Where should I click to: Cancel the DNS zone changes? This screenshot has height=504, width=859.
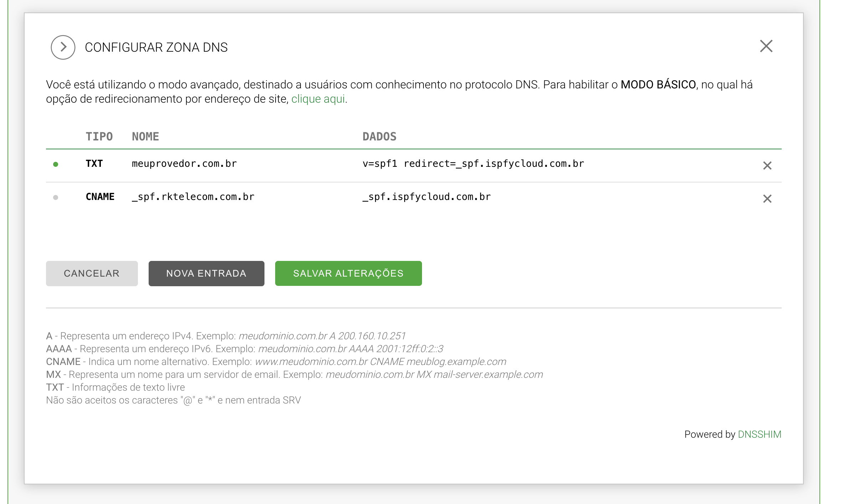[x=92, y=273]
